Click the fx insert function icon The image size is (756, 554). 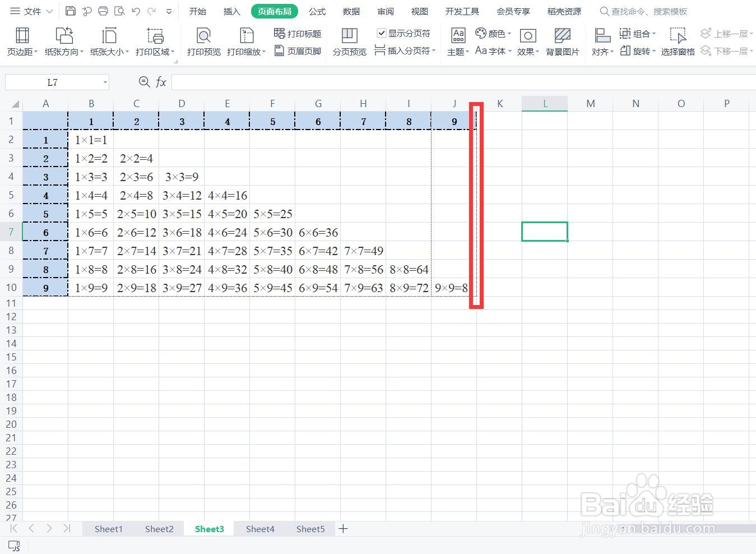pyautogui.click(x=161, y=82)
